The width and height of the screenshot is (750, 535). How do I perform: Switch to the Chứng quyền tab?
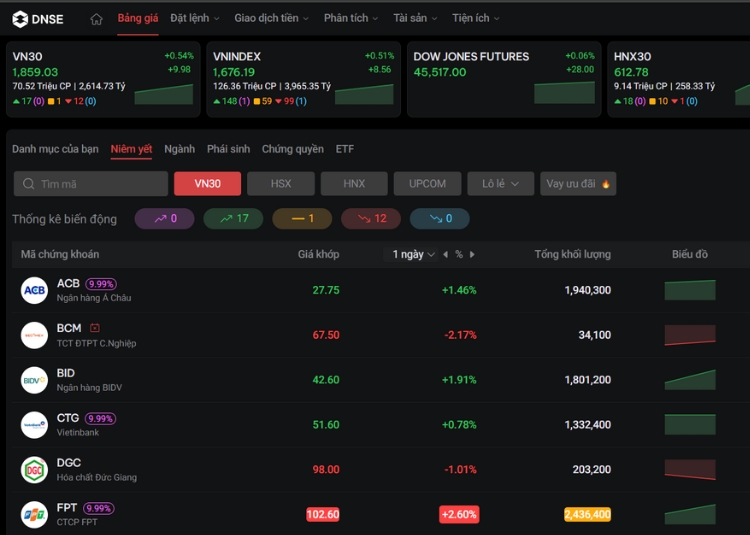(292, 149)
